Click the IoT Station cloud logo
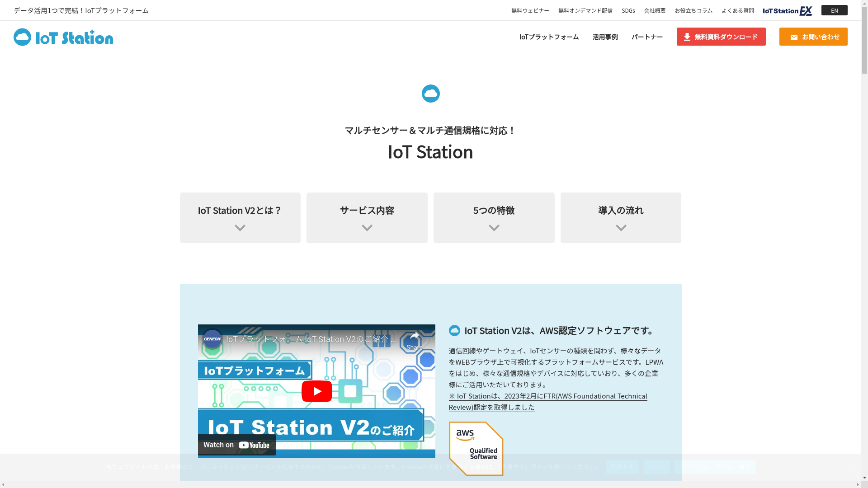 coord(63,37)
